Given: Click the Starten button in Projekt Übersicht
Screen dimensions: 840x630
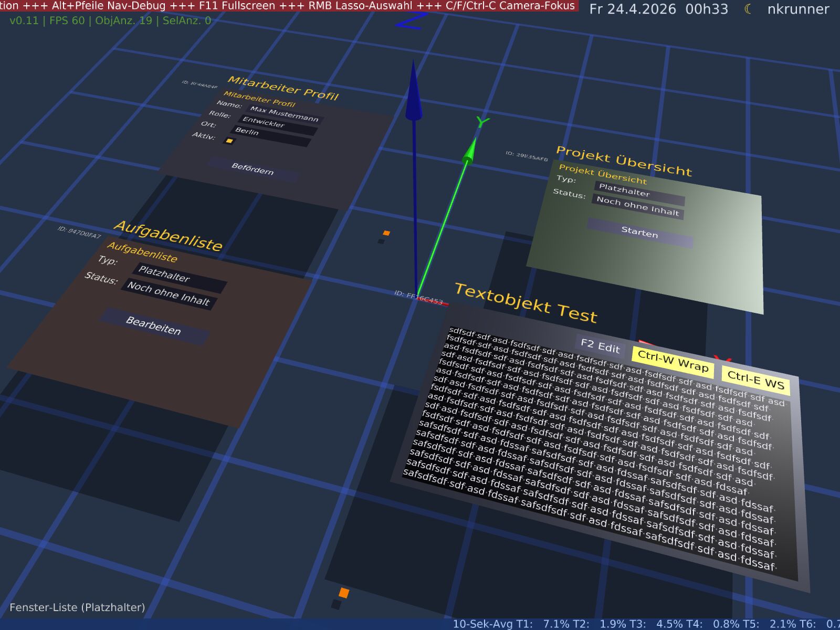Looking at the screenshot, I should tap(639, 232).
